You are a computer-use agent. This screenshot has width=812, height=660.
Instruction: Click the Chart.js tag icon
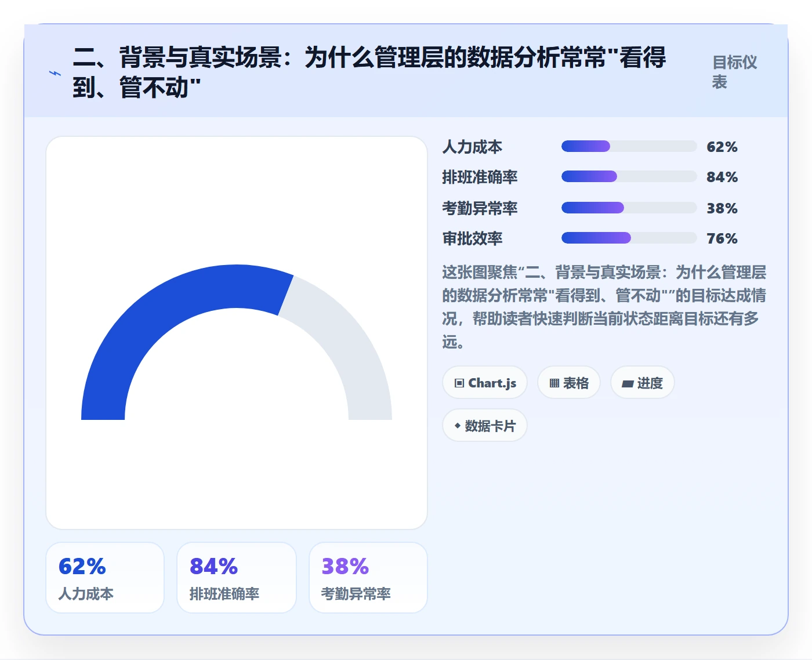[x=459, y=383]
